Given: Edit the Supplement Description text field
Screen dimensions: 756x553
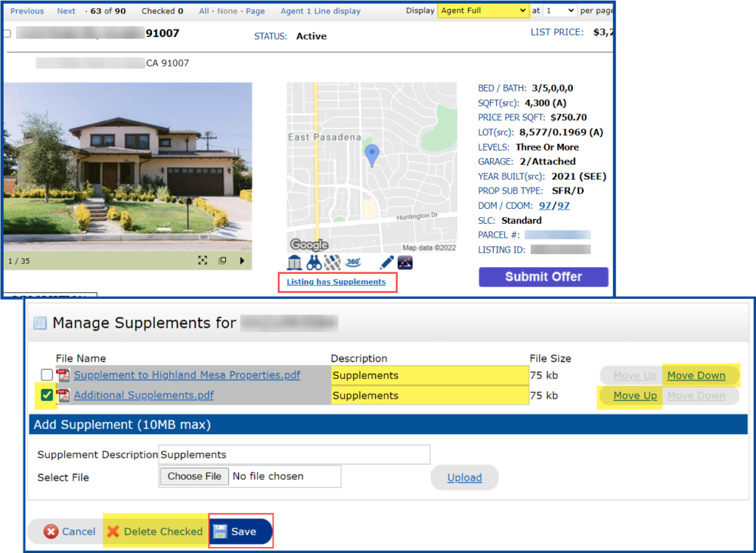Looking at the screenshot, I should pyautogui.click(x=295, y=454).
